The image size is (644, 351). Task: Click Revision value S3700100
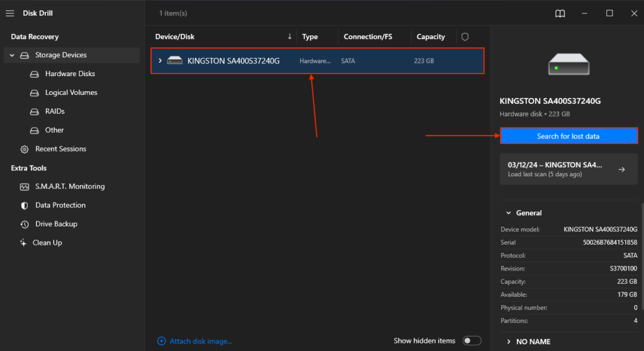(x=623, y=269)
